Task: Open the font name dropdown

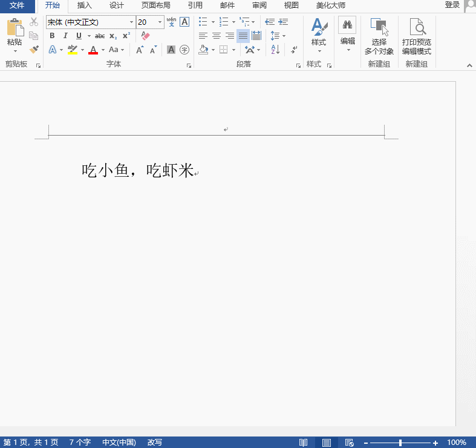Action: click(131, 22)
